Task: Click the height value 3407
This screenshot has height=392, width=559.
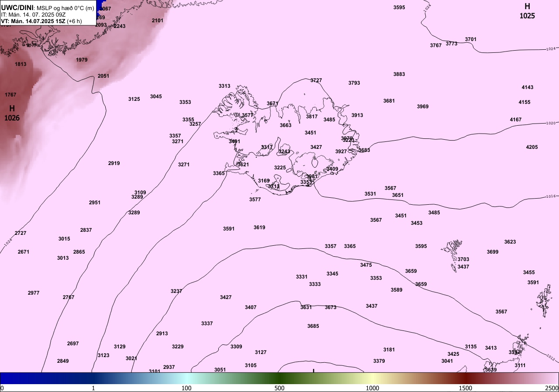Action: [x=251, y=307]
